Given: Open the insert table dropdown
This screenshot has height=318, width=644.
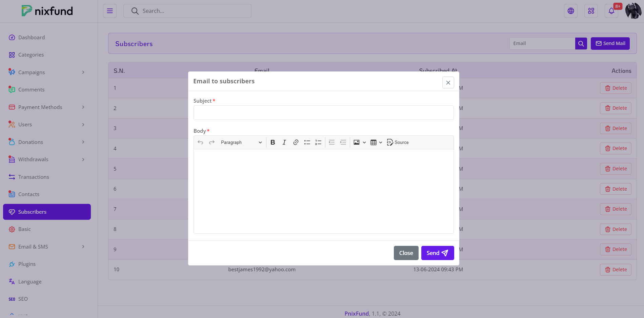Looking at the screenshot, I should tap(376, 143).
